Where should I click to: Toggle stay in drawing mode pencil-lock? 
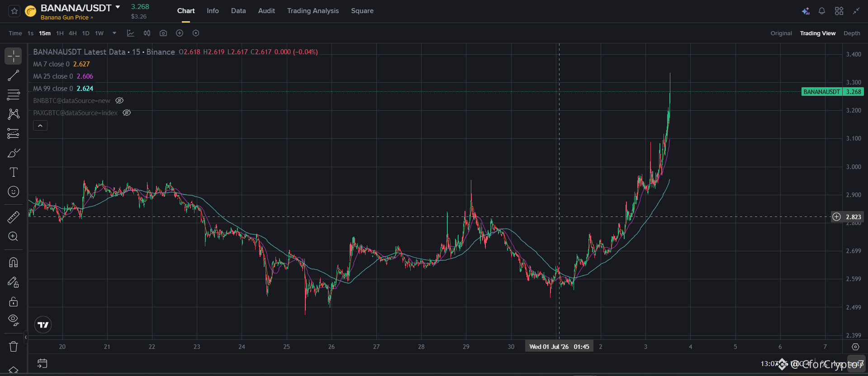[x=14, y=282]
